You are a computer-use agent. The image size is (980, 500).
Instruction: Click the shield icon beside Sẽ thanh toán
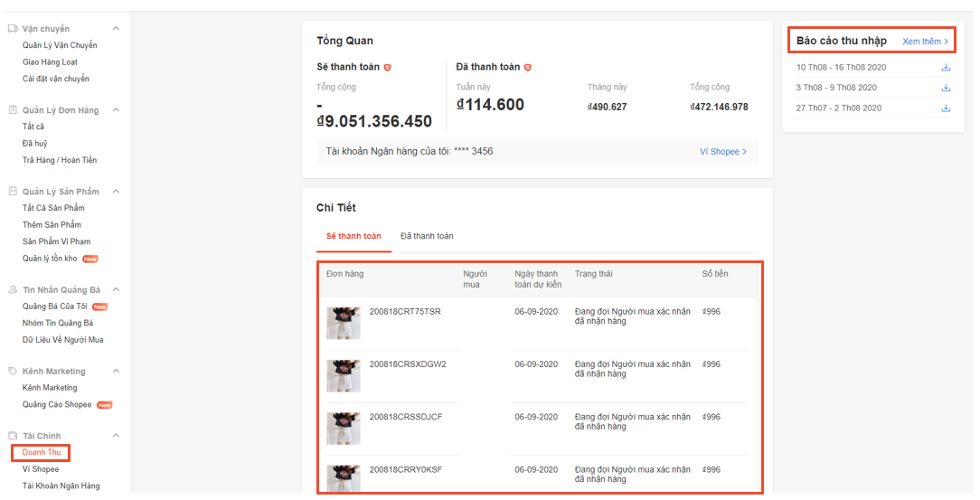[388, 68]
